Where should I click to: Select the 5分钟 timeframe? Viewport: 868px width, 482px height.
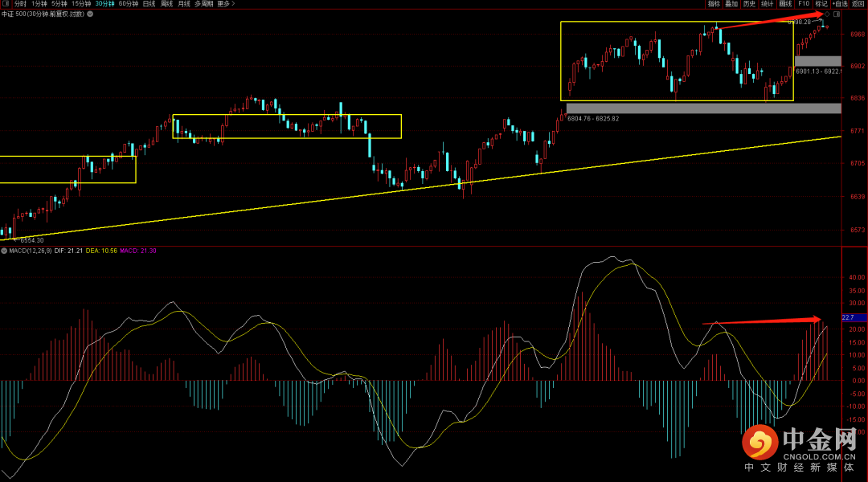(x=60, y=4)
